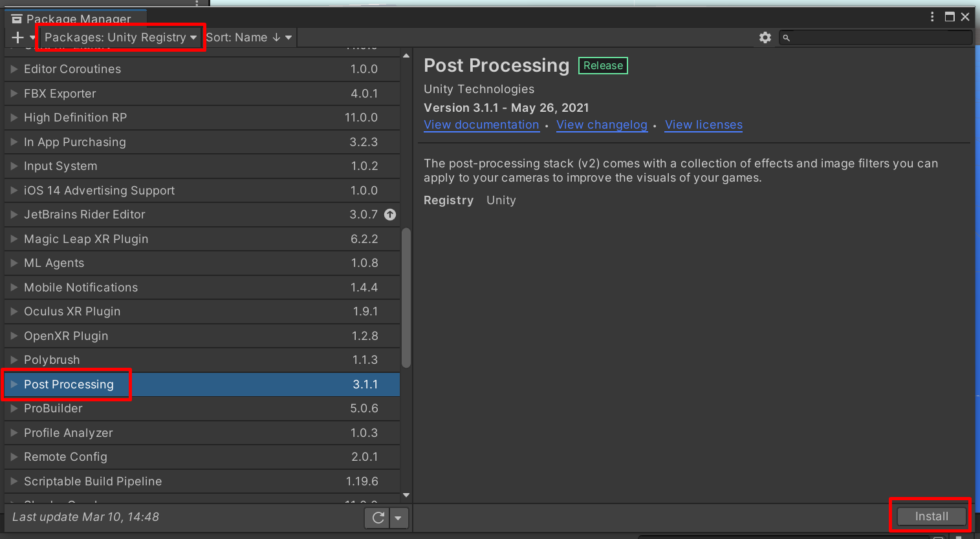Click the refresh package list button
This screenshot has width=980, height=539.
tap(378, 518)
